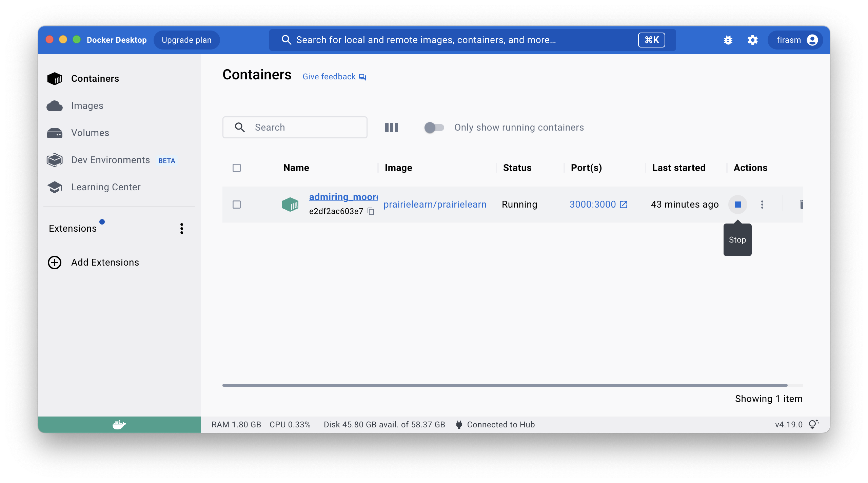This screenshot has height=483, width=868.
Task: Sort by the Last started column header
Action: (679, 168)
